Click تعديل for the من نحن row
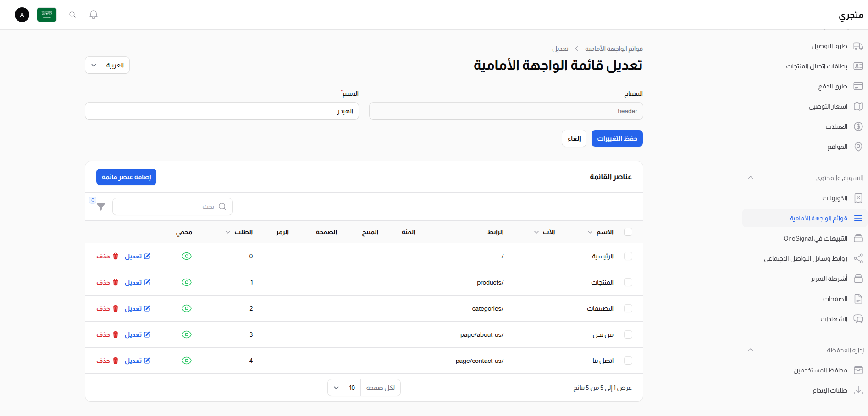Viewport: 868px width, 416px height. pyautogui.click(x=138, y=334)
